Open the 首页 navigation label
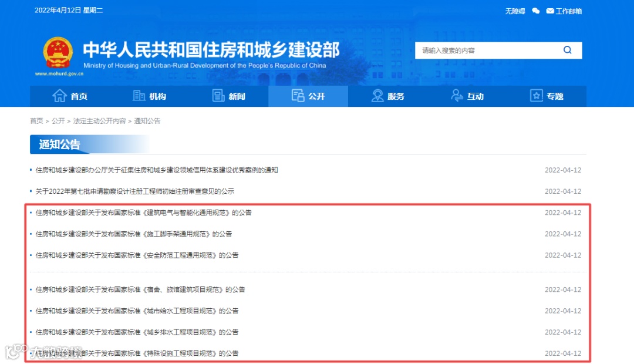The image size is (634, 364). pos(79,96)
